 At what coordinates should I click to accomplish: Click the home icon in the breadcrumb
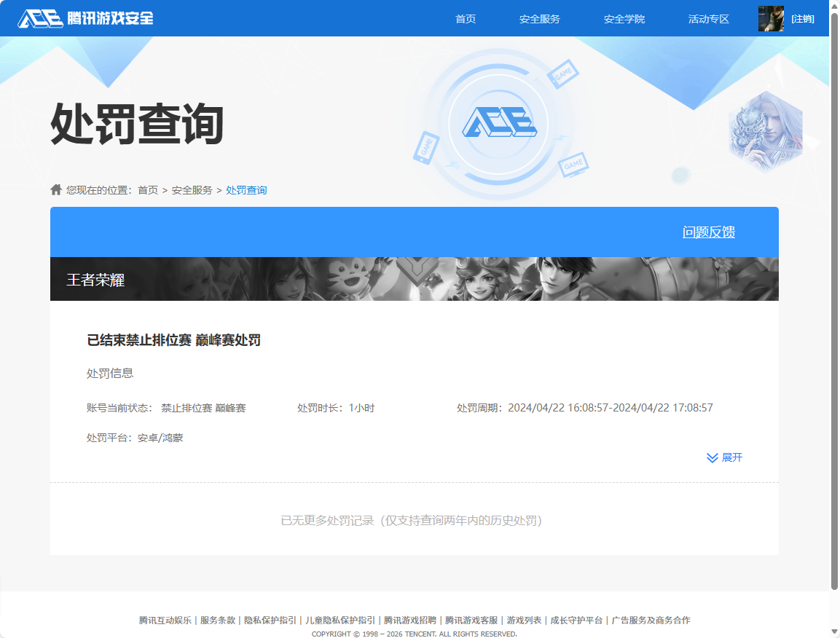55,190
